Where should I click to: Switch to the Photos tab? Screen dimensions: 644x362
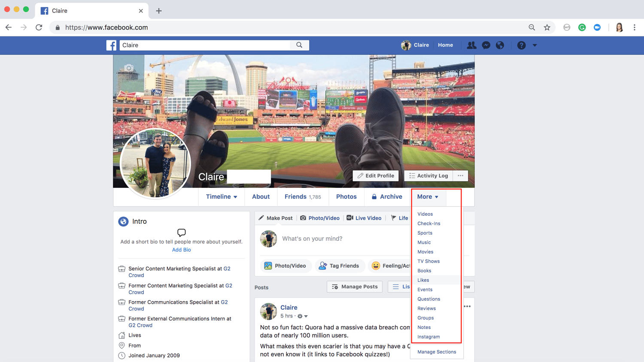click(x=346, y=196)
